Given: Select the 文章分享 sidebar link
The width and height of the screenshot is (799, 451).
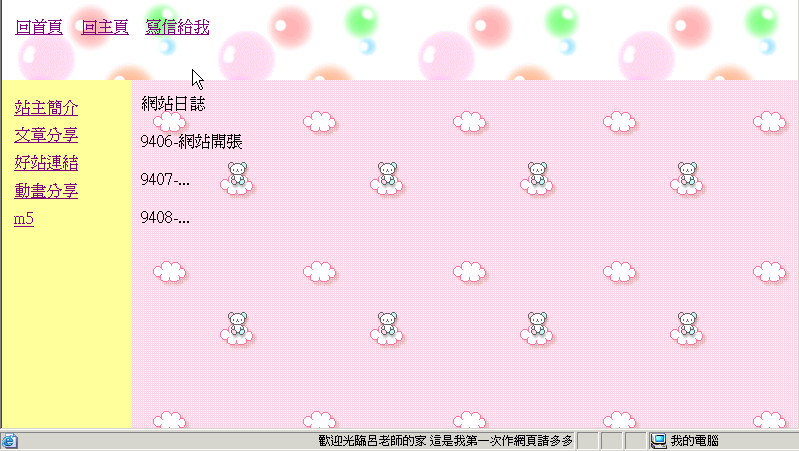Looking at the screenshot, I should point(46,136).
